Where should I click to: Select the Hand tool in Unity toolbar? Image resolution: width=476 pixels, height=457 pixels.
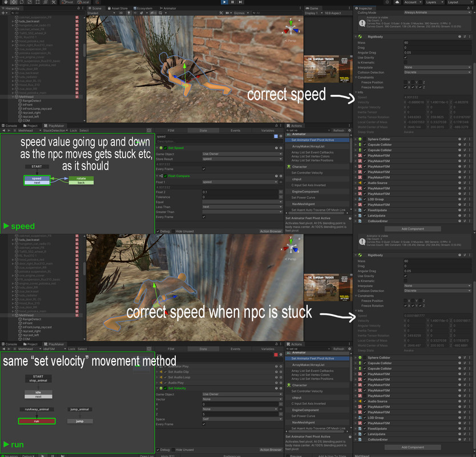[6, 2]
